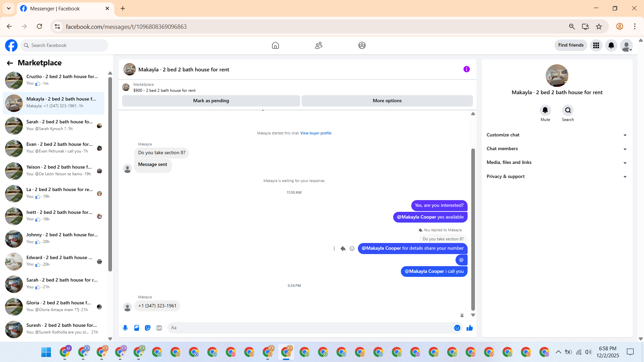Click reply arrow on share-number message
Viewport: 644px width, 362px height.
(x=343, y=248)
